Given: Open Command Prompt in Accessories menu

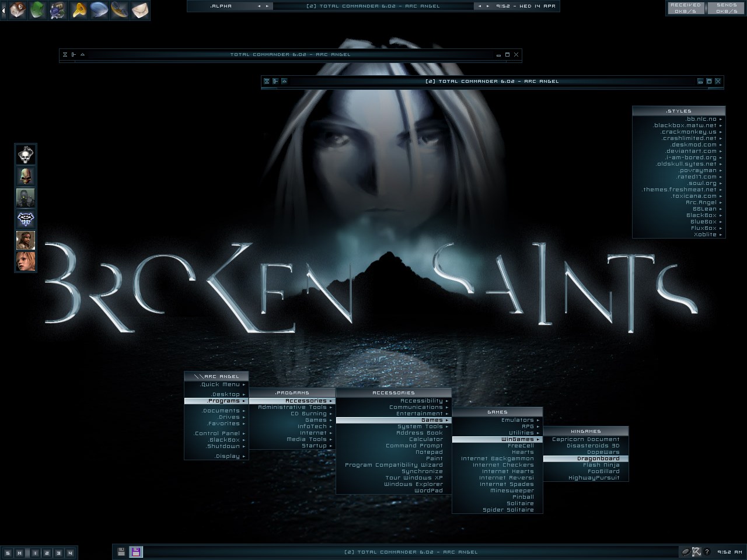Looking at the screenshot, I should (x=393, y=446).
